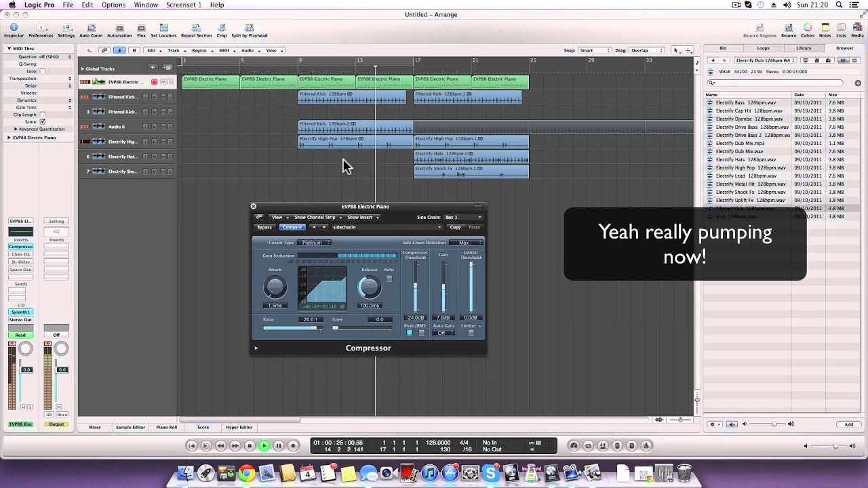The image size is (868, 488).
Task: Open the Auto Gain Off dropdown
Action: 443,333
